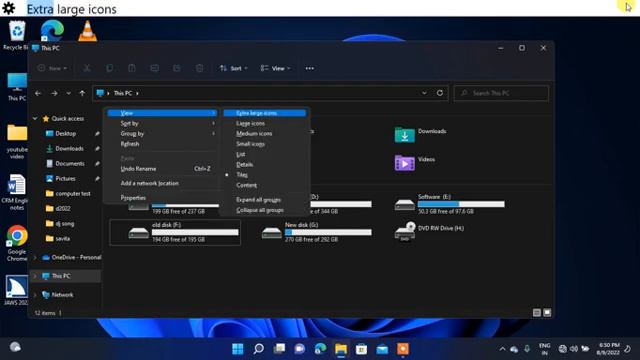This screenshot has height=360, width=640.
Task: Select the Microsoft Edge desktop shortcut
Action: click(52, 31)
